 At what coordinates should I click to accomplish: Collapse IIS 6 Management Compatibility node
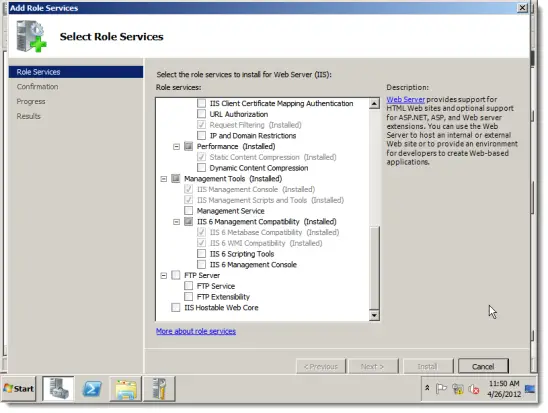[176, 222]
